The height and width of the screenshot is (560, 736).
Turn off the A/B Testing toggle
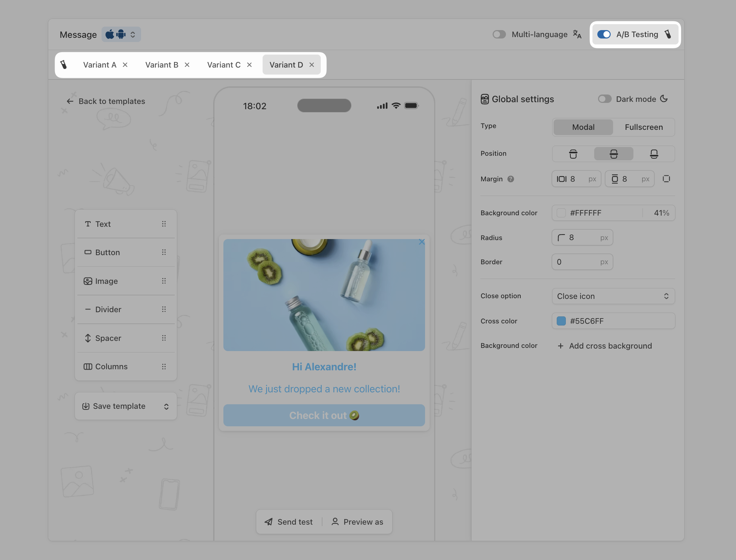(604, 34)
